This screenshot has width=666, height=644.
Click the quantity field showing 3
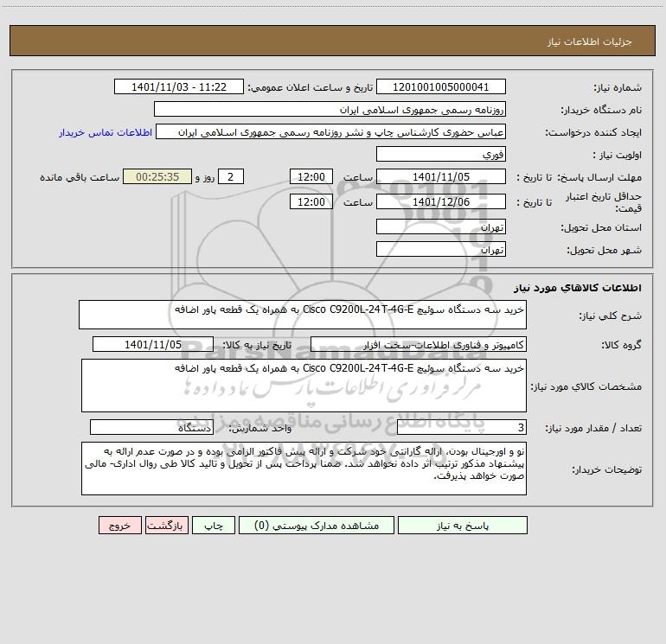click(462, 428)
